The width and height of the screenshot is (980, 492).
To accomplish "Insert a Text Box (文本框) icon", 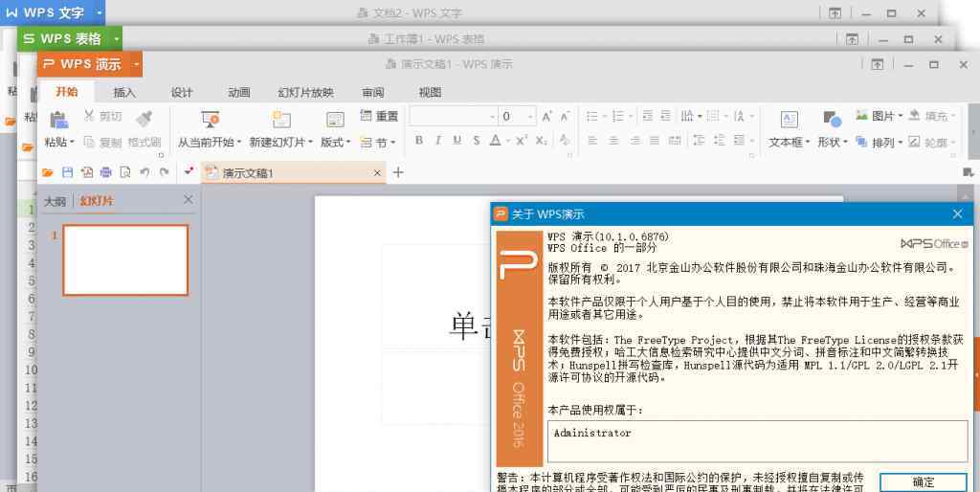I will tap(789, 120).
